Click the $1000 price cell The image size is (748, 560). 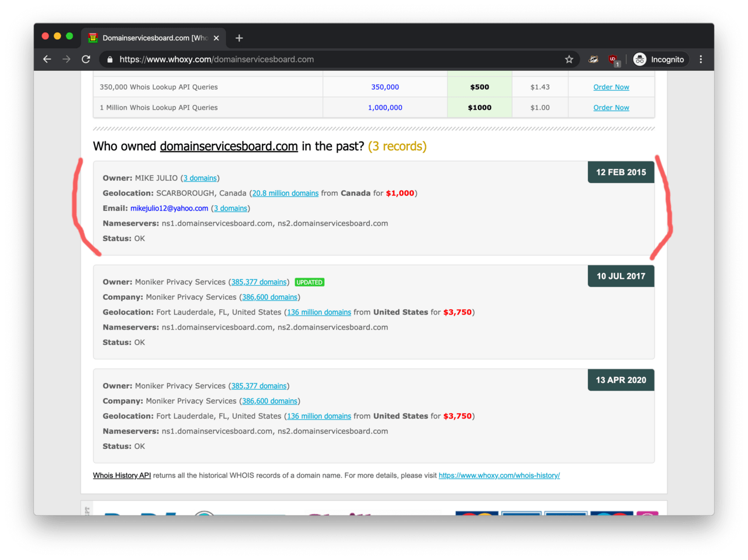480,108
